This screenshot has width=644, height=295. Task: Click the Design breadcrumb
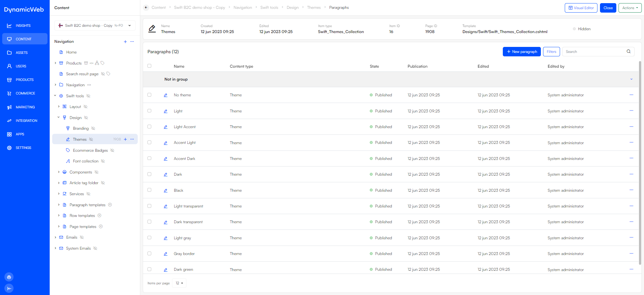pyautogui.click(x=292, y=8)
